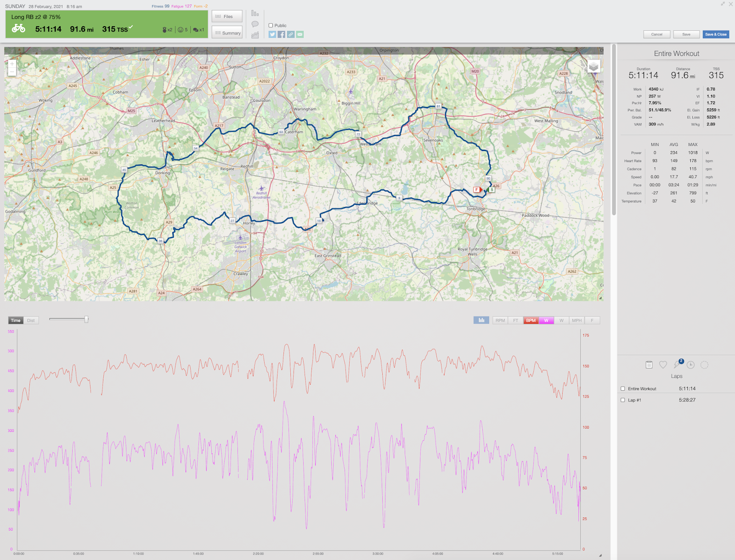Zoom in on the map
Viewport: 735px width, 560px height.
12,64
